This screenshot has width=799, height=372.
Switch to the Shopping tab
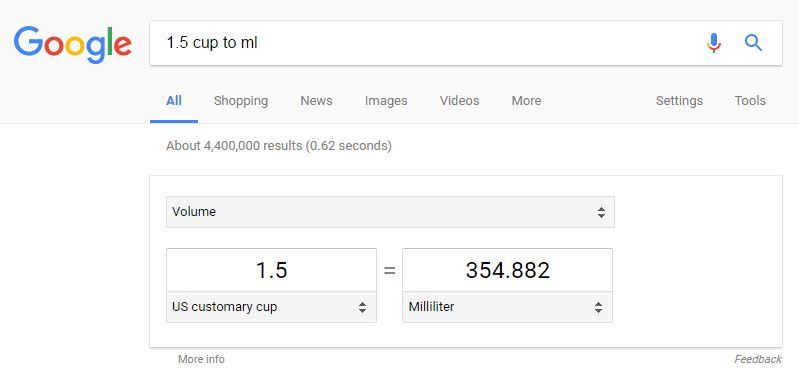pos(241,101)
